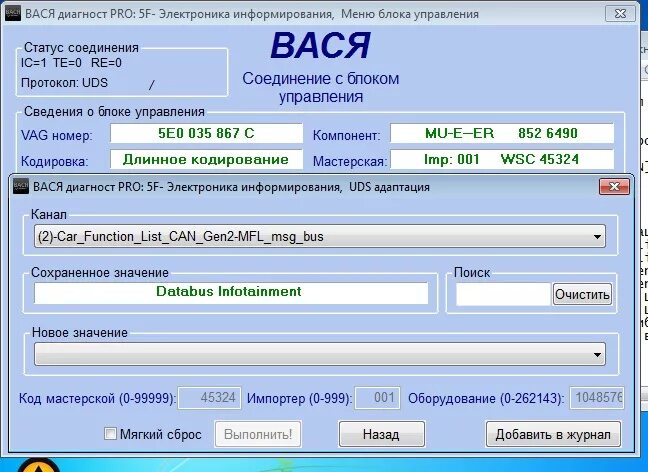
Task: Expand the Новое значение dropdown
Action: pyautogui.click(x=319, y=354)
